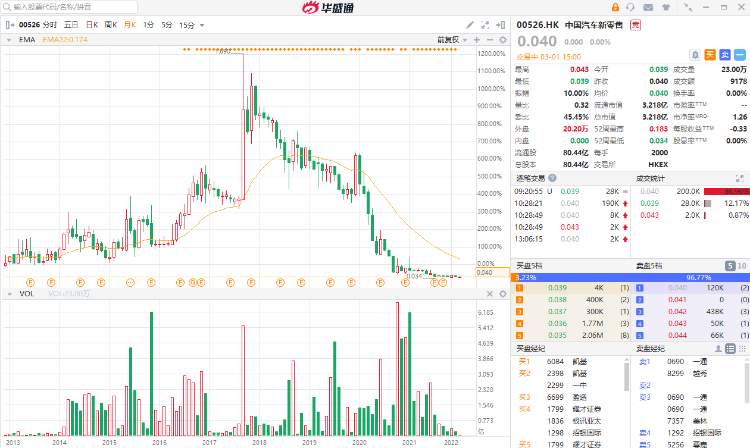750x448 pixels.
Task: Open the mail messages icon
Action: [x=648, y=7]
